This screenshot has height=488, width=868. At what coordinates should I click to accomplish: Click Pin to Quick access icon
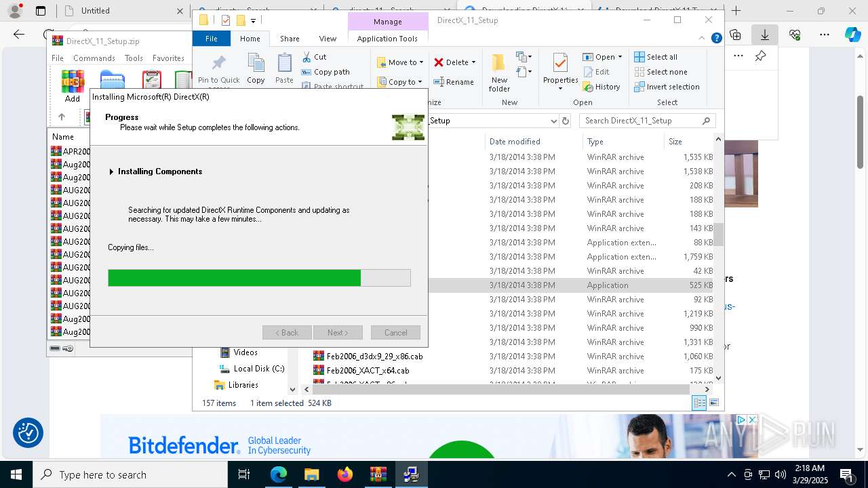tap(218, 64)
